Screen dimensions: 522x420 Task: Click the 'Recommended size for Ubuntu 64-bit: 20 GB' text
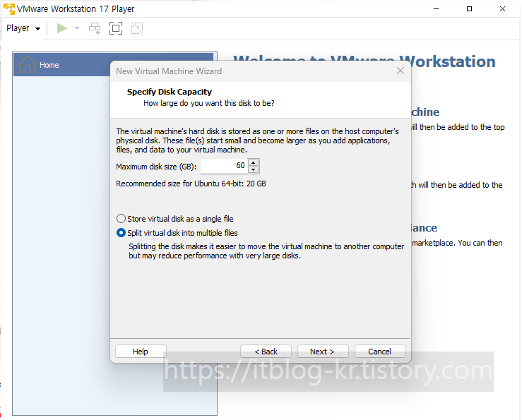tap(191, 184)
